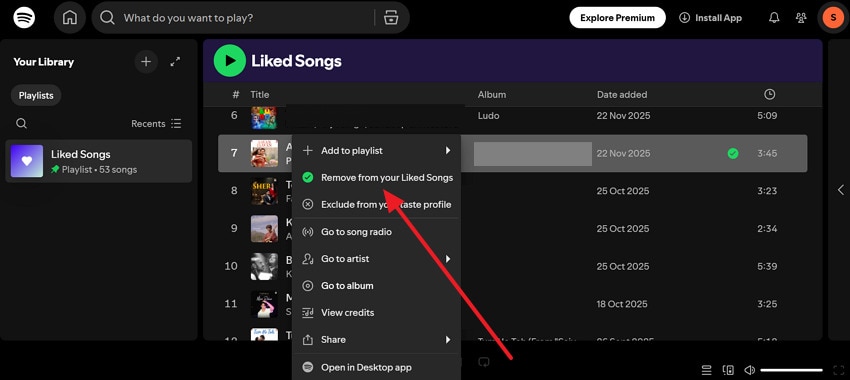Enter full screen mode

[838, 370]
